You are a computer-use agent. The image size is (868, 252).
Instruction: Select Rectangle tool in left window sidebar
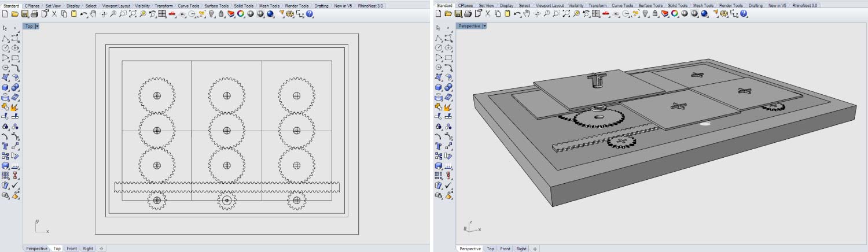pos(16,58)
